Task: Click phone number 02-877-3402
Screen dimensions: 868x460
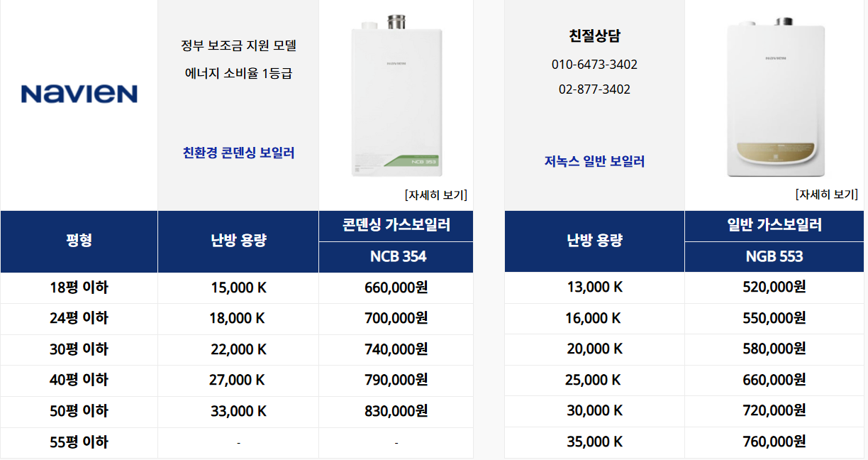Action: (x=594, y=89)
